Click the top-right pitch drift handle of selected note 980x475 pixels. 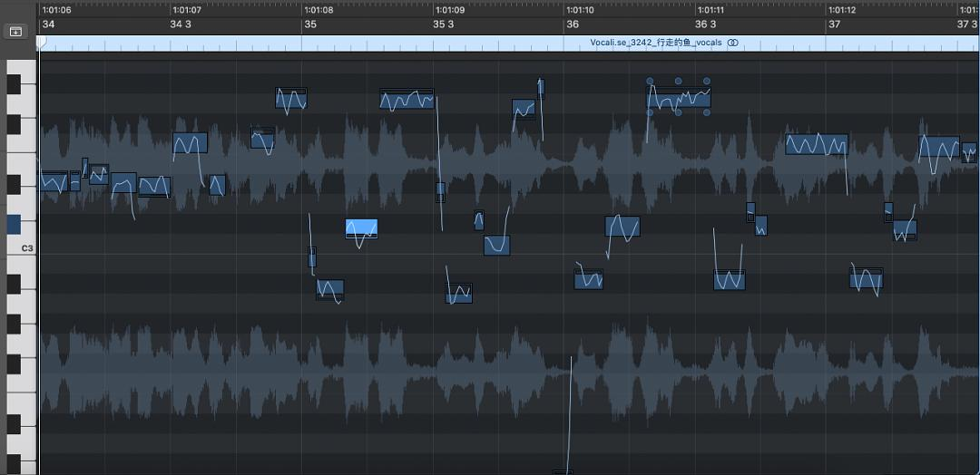pyautogui.click(x=707, y=81)
